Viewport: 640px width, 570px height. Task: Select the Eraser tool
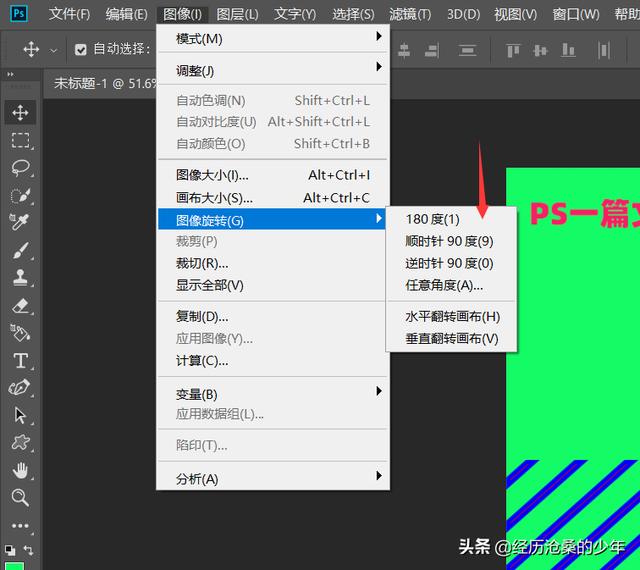tap(20, 305)
